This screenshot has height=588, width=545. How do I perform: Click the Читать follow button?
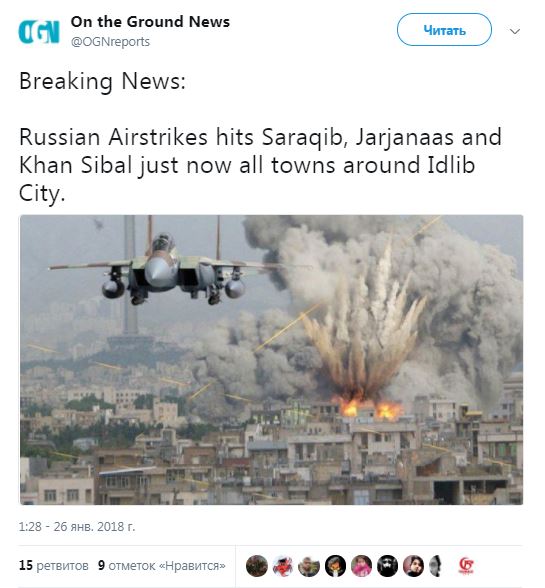click(444, 30)
